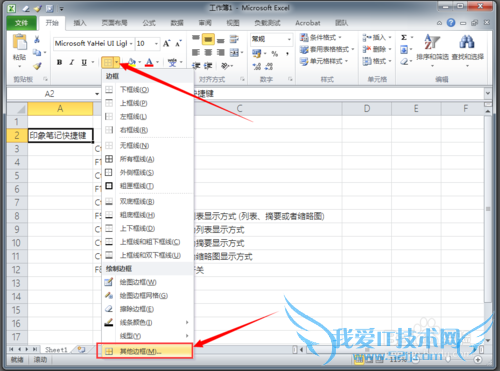The image size is (500, 371).
Task: Increase font size with the large A
Action: 167,44
